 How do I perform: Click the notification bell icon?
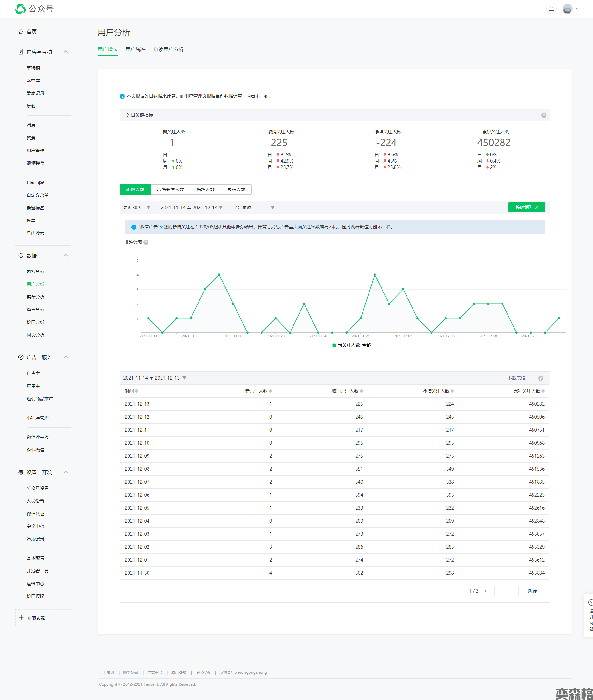pos(551,9)
